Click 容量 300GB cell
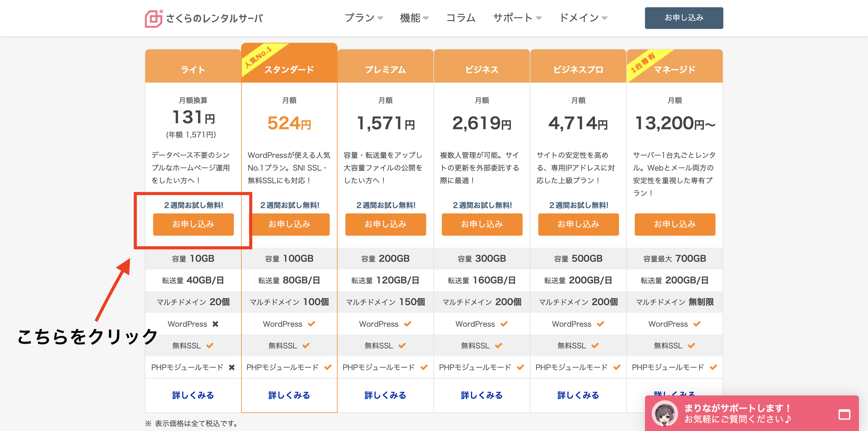The height and width of the screenshot is (431, 868). (482, 259)
